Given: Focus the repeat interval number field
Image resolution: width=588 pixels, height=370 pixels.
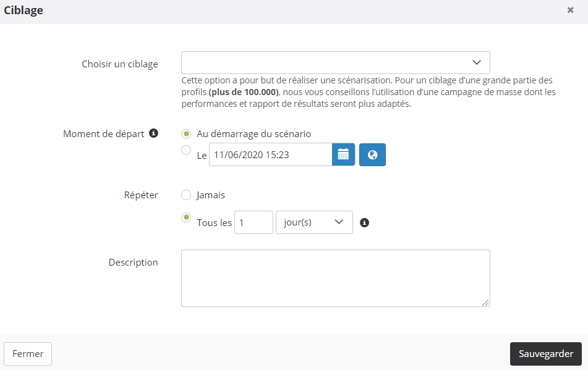Looking at the screenshot, I should (x=254, y=222).
